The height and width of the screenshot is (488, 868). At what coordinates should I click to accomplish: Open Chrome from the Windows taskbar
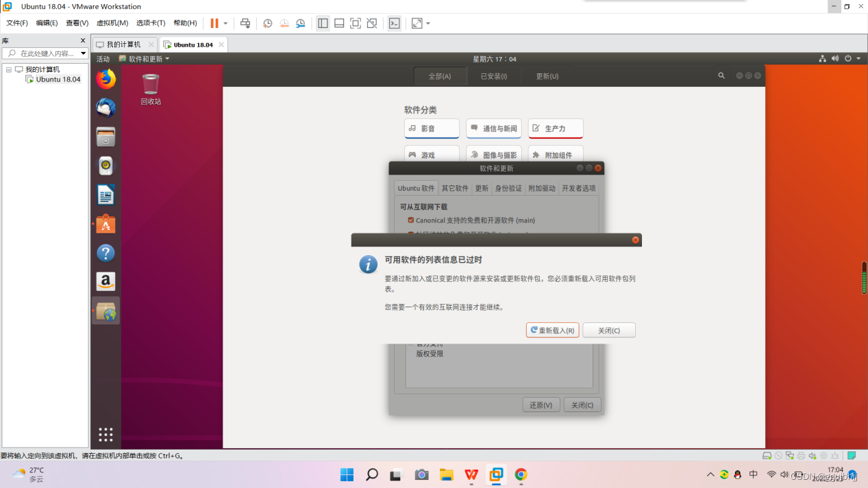(521, 474)
